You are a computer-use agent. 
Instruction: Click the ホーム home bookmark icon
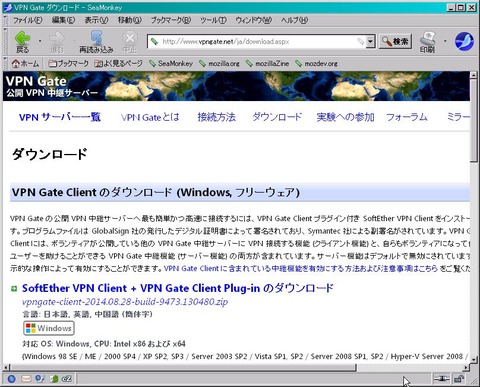coord(25,63)
